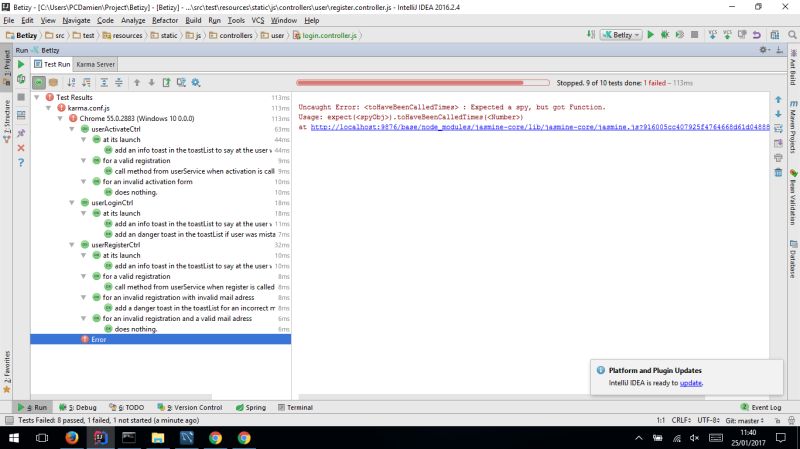Open the VCS menu
Screen dimensions: 800x449
pyautogui.click(x=258, y=20)
